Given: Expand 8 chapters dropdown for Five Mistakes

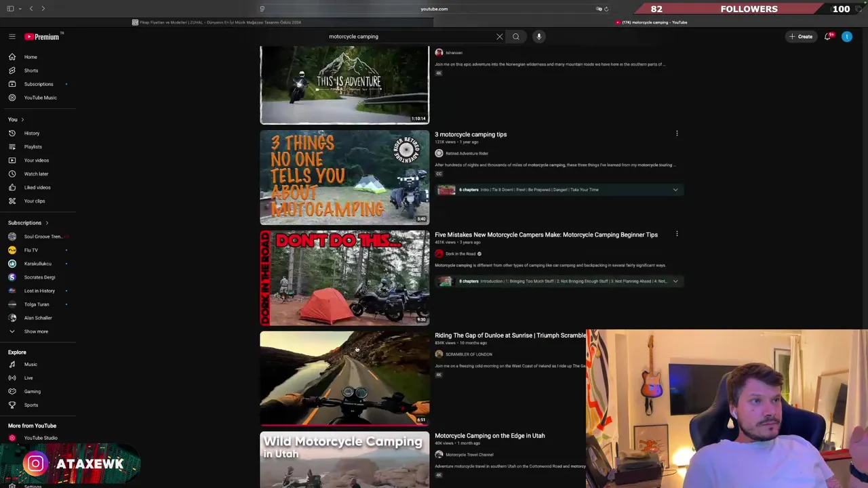Looking at the screenshot, I should point(675,281).
